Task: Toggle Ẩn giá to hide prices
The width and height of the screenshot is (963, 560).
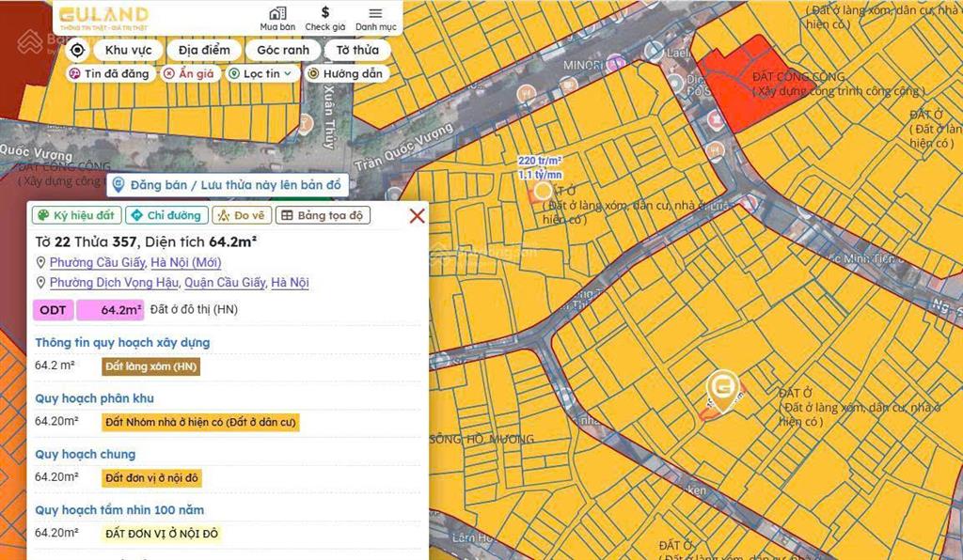Action: click(x=189, y=73)
